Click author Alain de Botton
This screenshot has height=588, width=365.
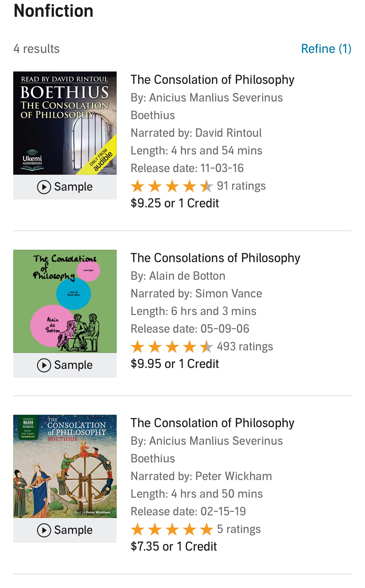point(187,276)
